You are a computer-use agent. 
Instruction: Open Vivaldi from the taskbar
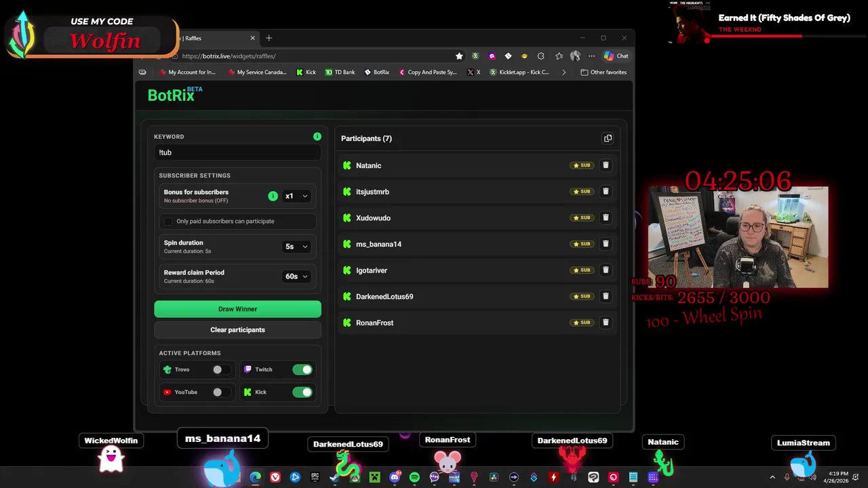click(275, 477)
